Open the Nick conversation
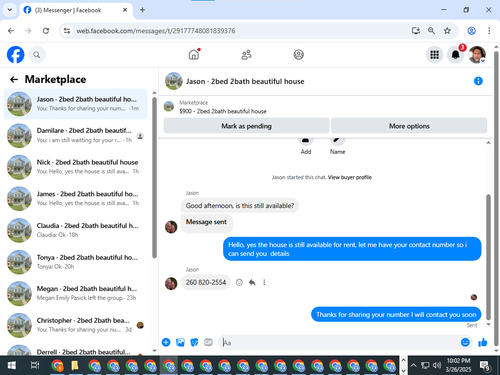 [75, 167]
